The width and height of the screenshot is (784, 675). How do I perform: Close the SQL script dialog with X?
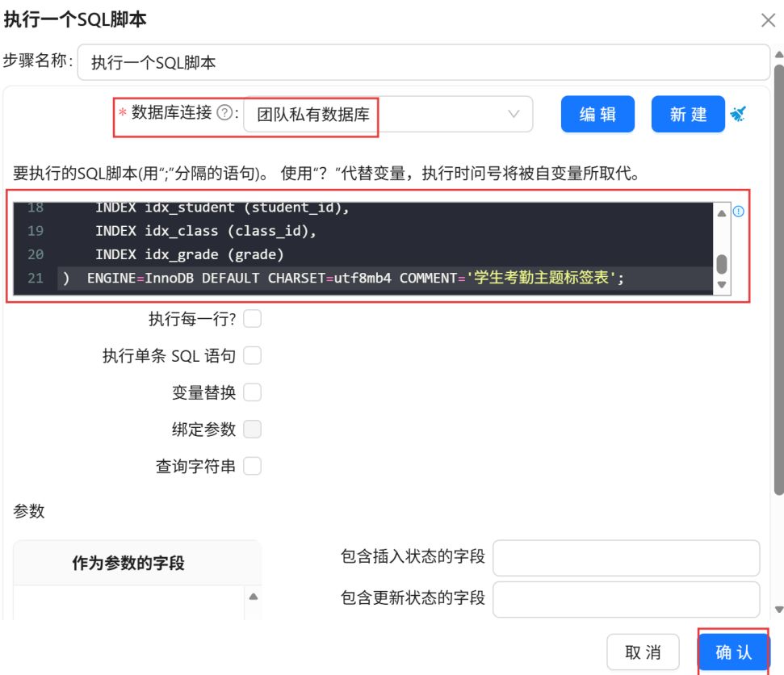[768, 20]
